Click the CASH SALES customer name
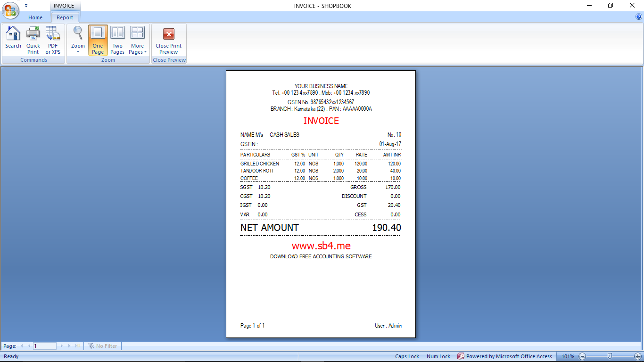Viewport: 644px width, 362px height. (284, 135)
